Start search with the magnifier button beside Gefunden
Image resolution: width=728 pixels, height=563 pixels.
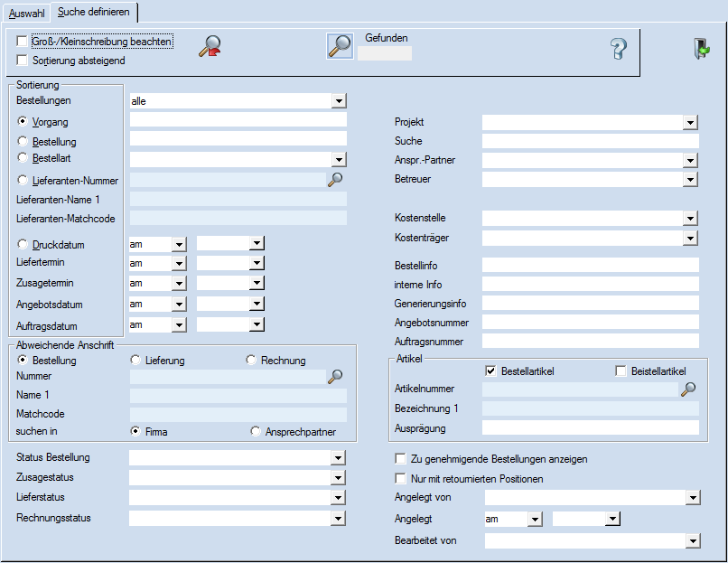click(x=340, y=46)
